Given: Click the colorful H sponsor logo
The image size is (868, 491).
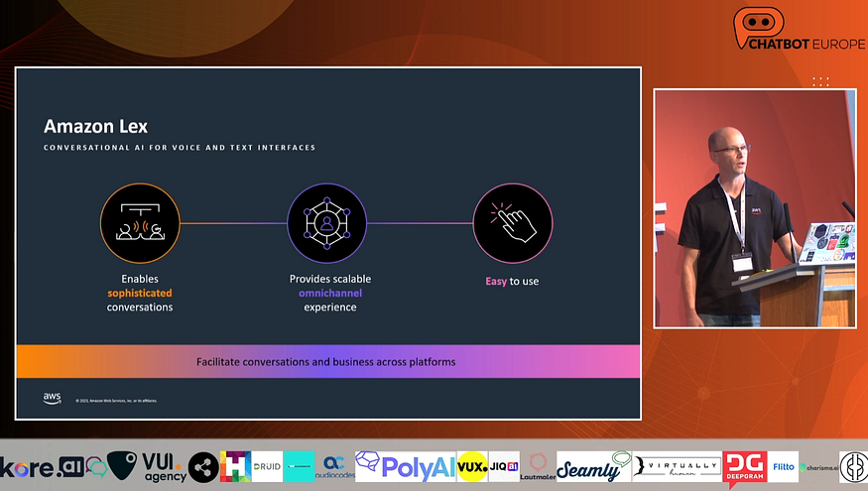Looking at the screenshot, I should pos(235,466).
